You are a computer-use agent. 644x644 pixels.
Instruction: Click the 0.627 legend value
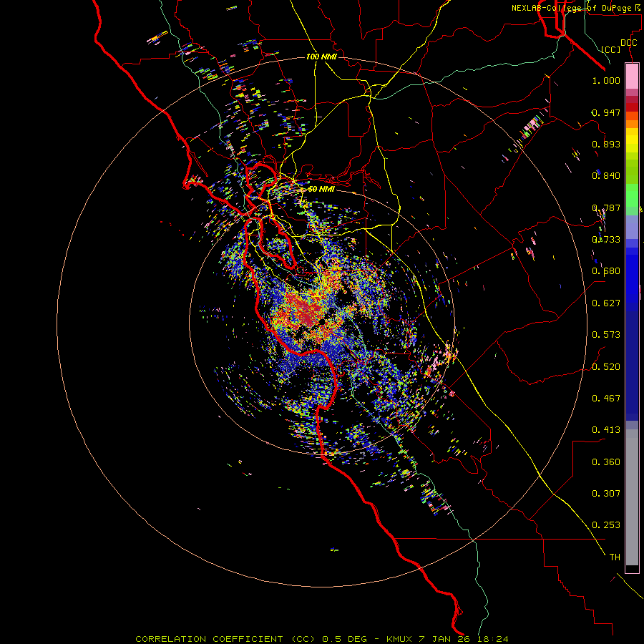606,303
